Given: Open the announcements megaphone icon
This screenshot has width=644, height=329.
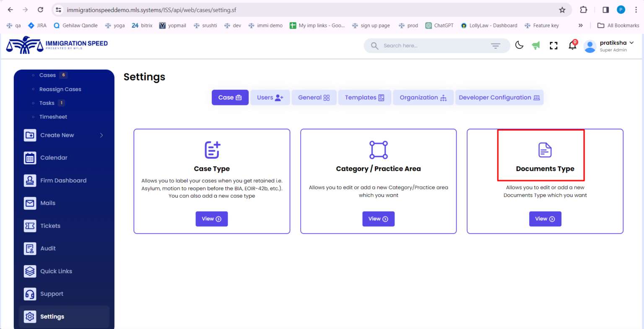Looking at the screenshot, I should [536, 45].
